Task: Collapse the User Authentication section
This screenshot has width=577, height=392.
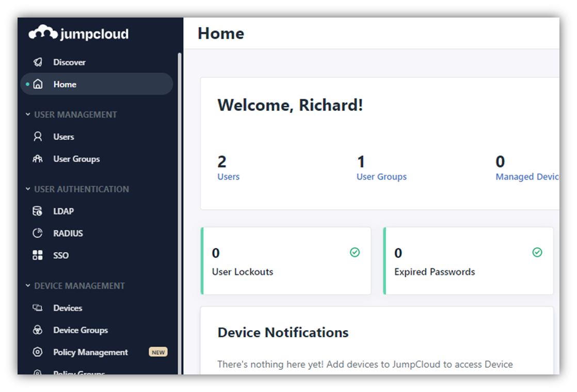Action: [28, 189]
